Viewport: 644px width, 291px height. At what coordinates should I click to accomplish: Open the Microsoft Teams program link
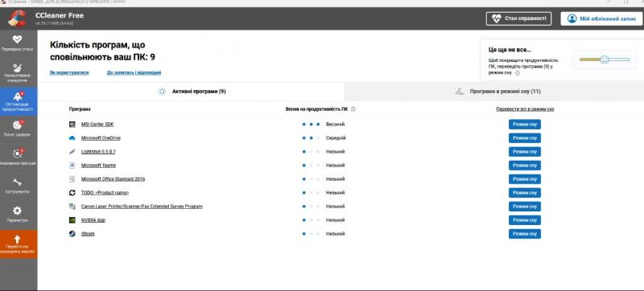(x=98, y=165)
